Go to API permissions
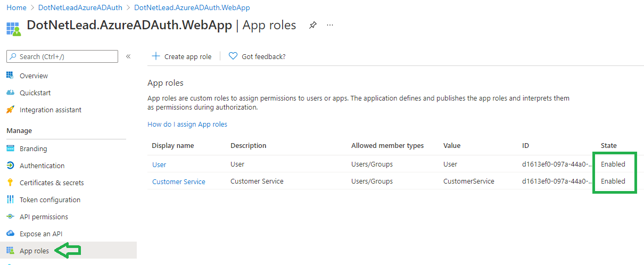This screenshot has height=265, width=644. coord(44,217)
